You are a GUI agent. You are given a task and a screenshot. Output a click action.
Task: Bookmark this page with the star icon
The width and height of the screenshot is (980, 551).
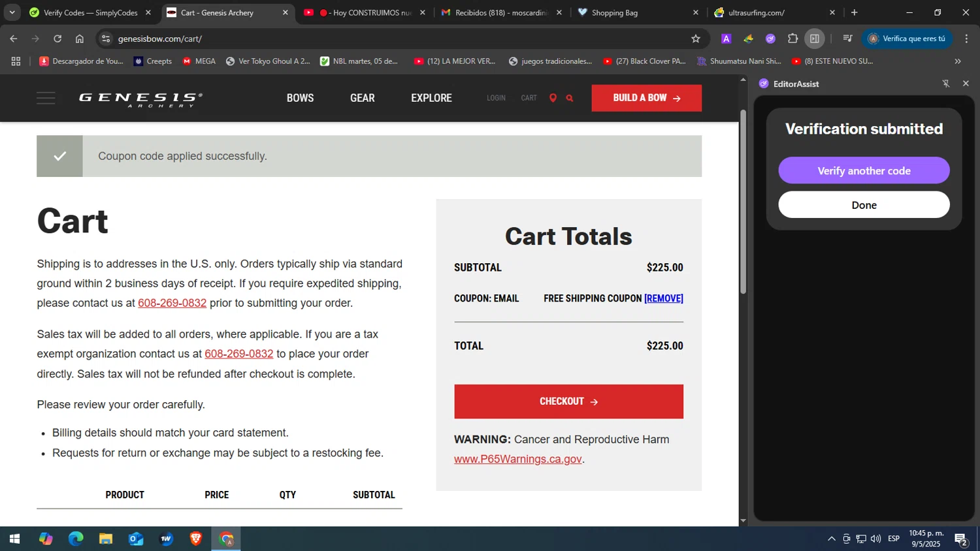click(696, 39)
